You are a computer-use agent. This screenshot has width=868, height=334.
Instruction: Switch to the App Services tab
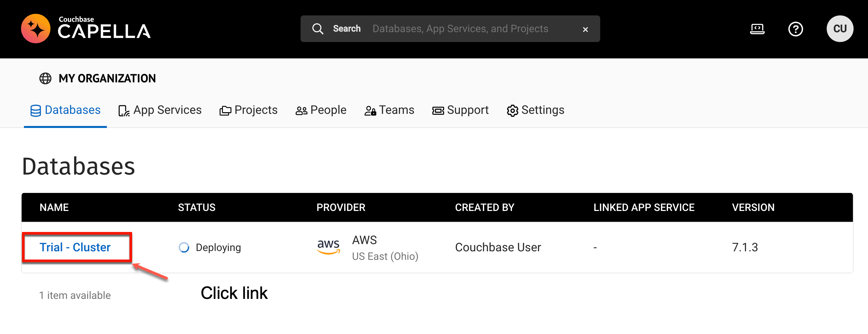click(x=160, y=110)
